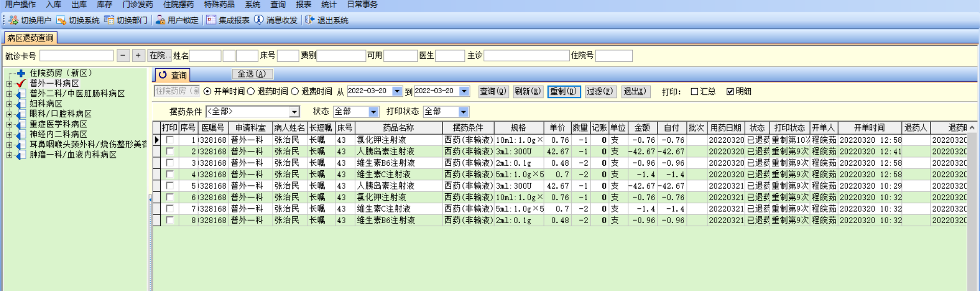The image size is (980, 291).
Task: Click the 切换部门 switch department icon
Action: 109,20
